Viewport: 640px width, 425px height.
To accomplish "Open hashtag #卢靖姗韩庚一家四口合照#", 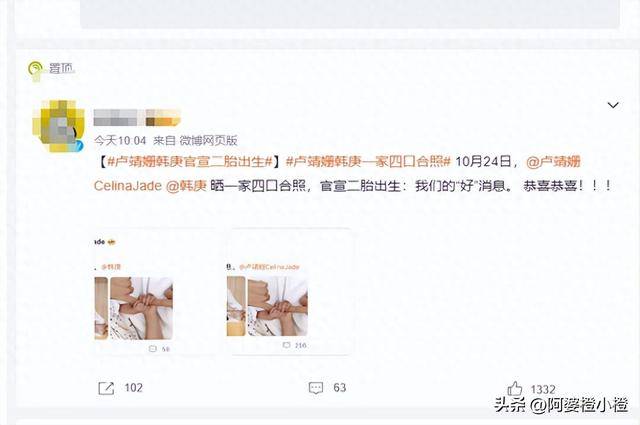I will tap(368, 162).
